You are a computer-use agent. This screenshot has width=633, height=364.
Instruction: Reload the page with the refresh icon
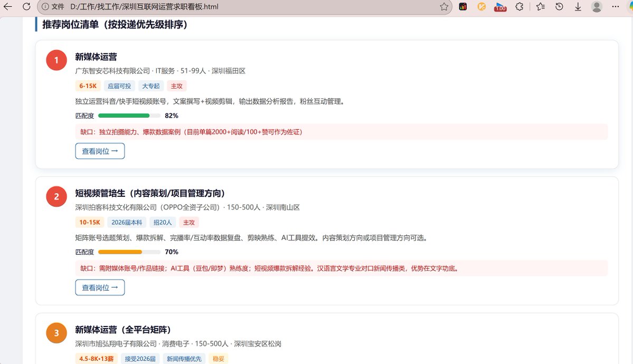[26, 6]
